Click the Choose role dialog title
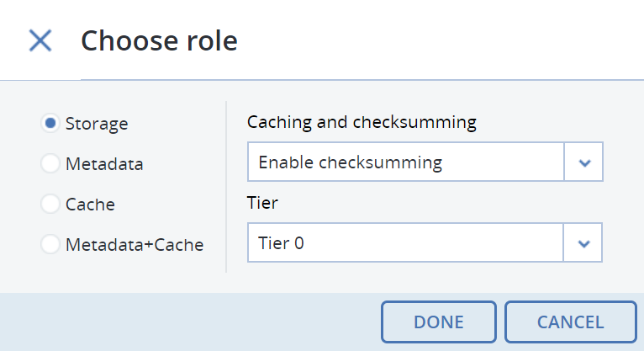The width and height of the screenshot is (644, 351). pyautogui.click(x=159, y=40)
